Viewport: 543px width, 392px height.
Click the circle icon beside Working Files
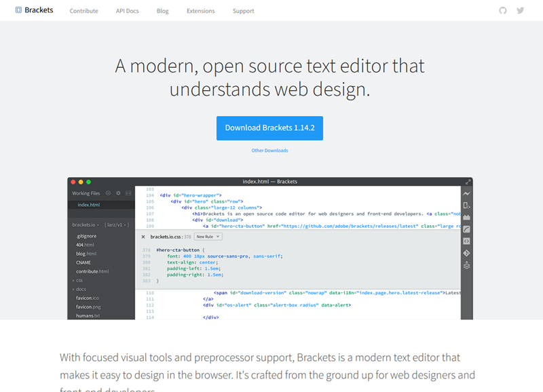tap(108, 193)
